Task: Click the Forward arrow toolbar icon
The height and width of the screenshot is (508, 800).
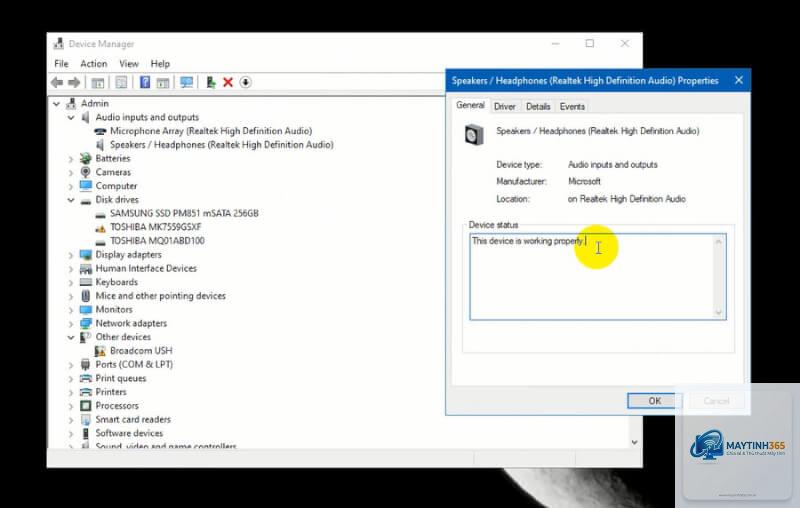Action: tap(74, 82)
